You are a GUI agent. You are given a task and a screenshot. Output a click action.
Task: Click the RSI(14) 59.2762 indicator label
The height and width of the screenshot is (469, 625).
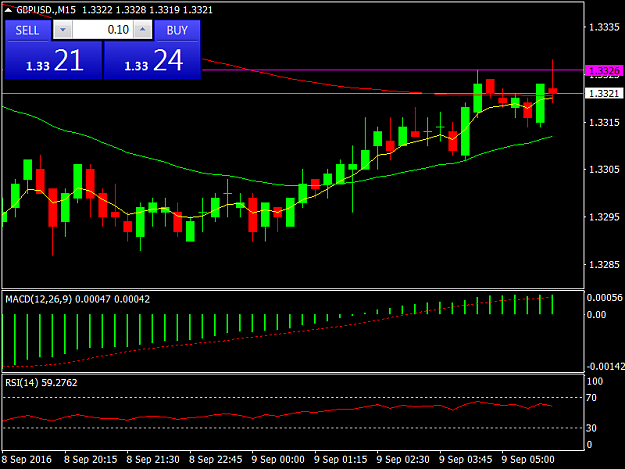41,383
